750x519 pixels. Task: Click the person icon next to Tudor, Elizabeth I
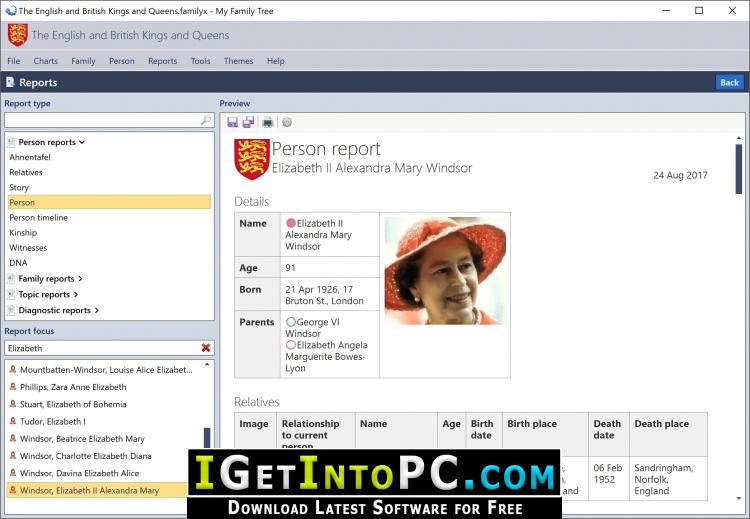(x=13, y=421)
